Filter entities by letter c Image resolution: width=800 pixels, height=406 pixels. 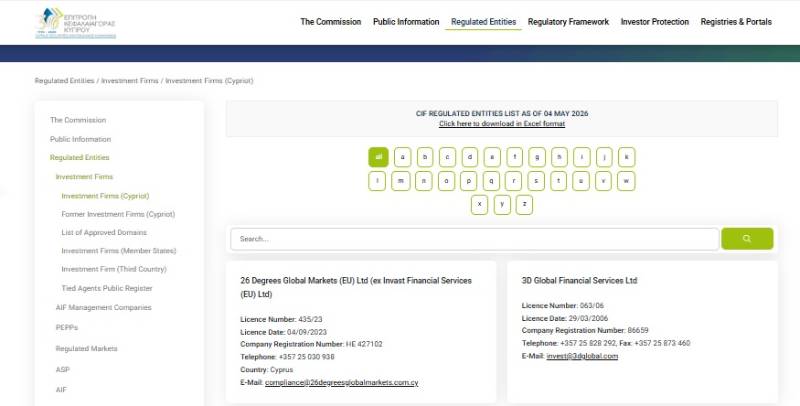coord(447,157)
